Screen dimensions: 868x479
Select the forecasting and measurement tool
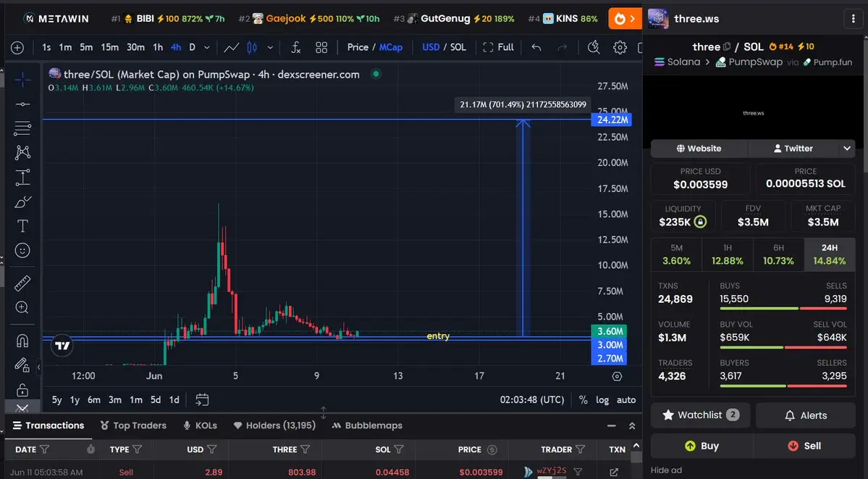pyautogui.click(x=22, y=178)
